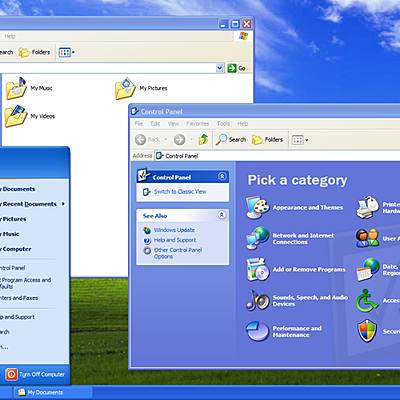
Task: Open Printers and Other Hardware printer icon
Action: pyautogui.click(x=368, y=207)
